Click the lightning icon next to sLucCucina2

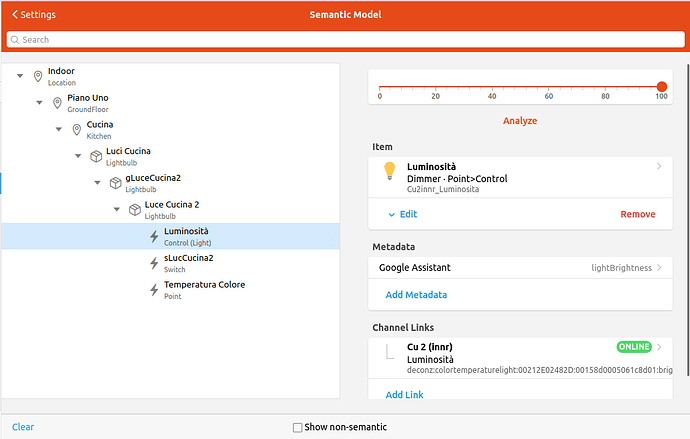153,263
